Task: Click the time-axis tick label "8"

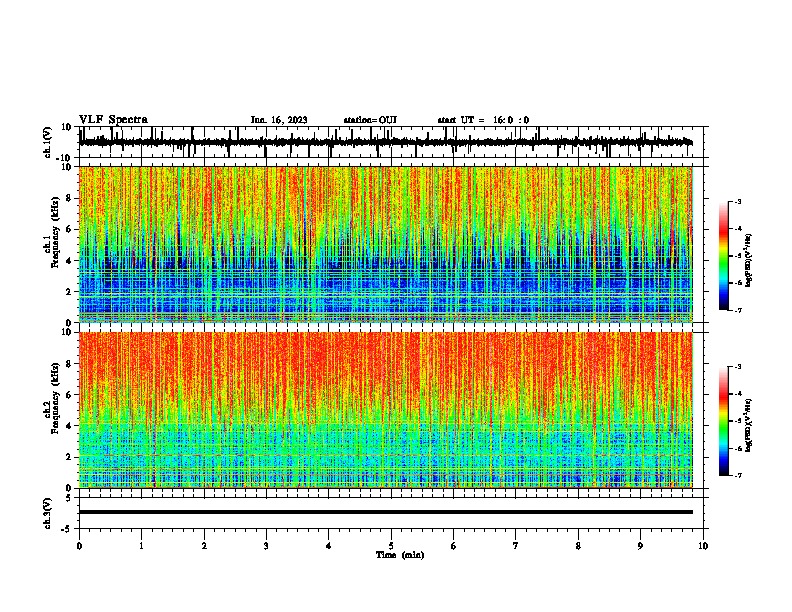Action: tap(578, 546)
